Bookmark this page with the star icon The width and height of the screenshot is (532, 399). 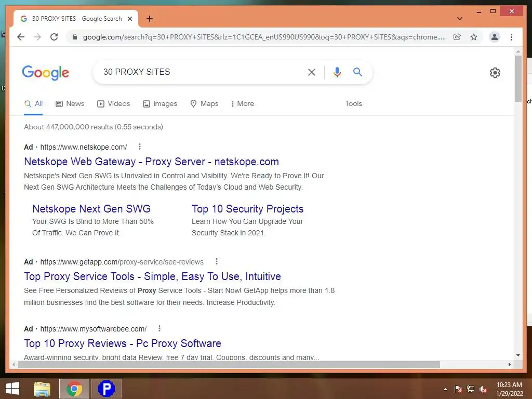pyautogui.click(x=474, y=37)
